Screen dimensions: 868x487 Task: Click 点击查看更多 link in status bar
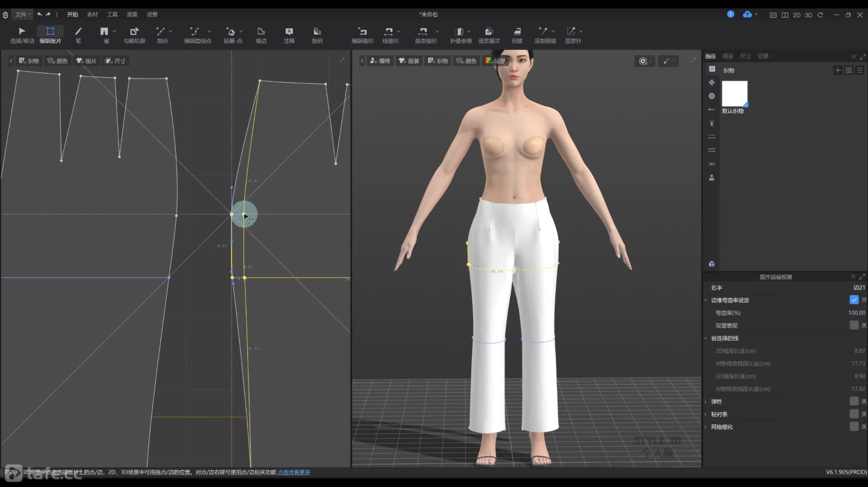[294, 472]
